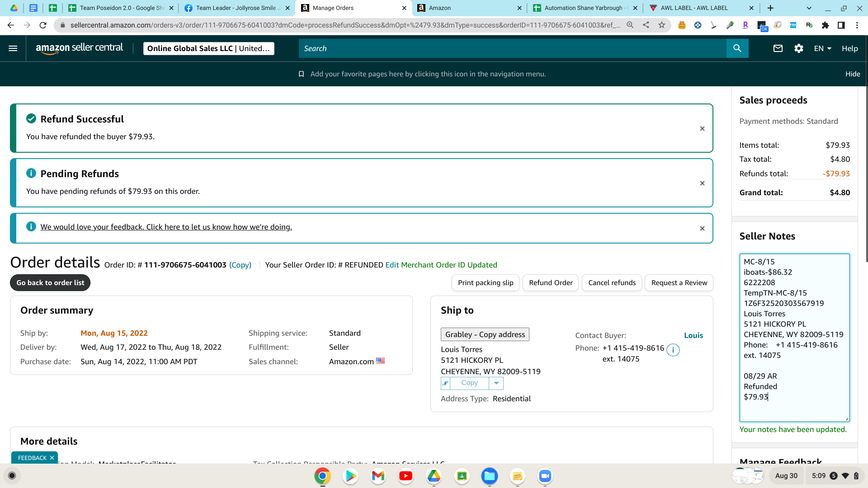Click buyer name Louis link
This screenshot has height=488, width=868.
(693, 335)
